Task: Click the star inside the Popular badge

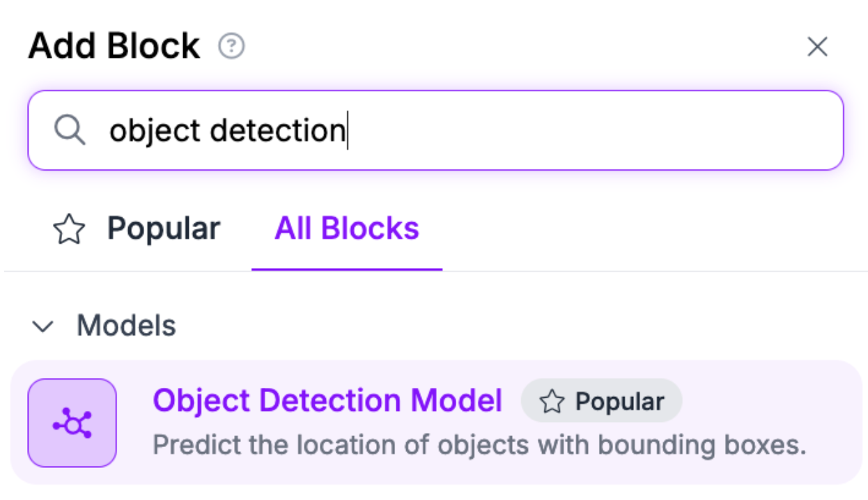Action: pyautogui.click(x=552, y=401)
